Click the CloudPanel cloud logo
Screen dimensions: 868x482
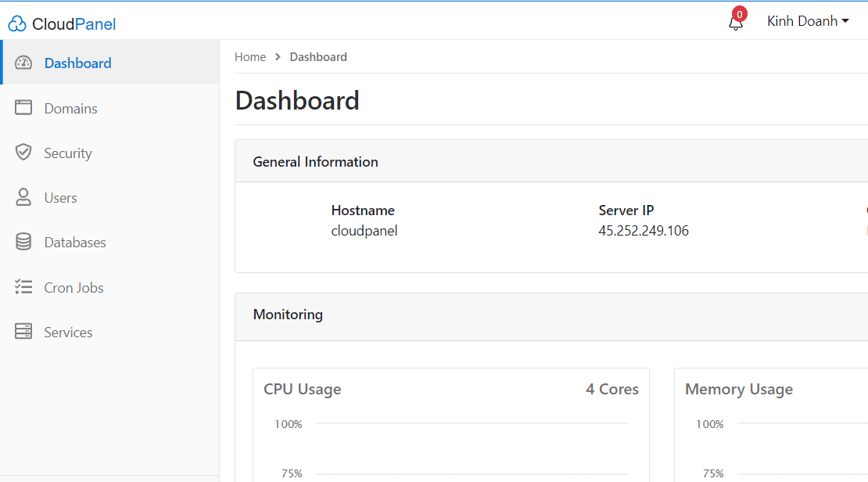(x=16, y=23)
